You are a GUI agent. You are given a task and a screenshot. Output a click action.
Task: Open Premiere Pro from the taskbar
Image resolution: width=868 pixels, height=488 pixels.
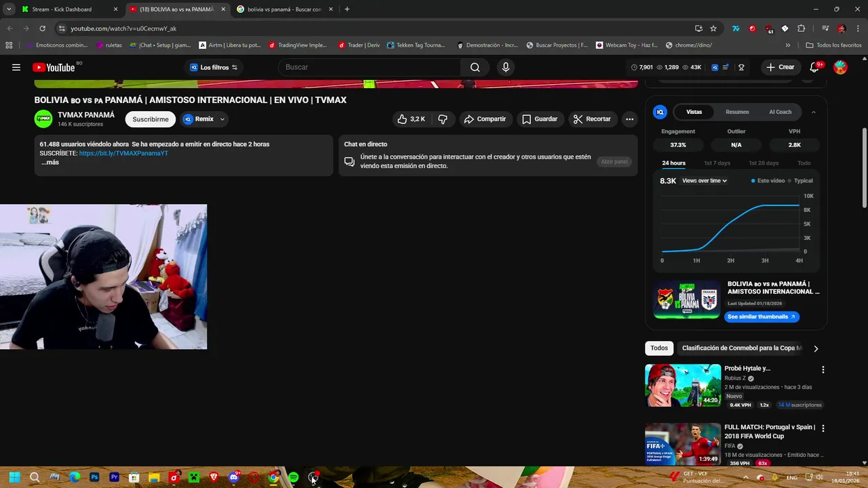(114, 477)
